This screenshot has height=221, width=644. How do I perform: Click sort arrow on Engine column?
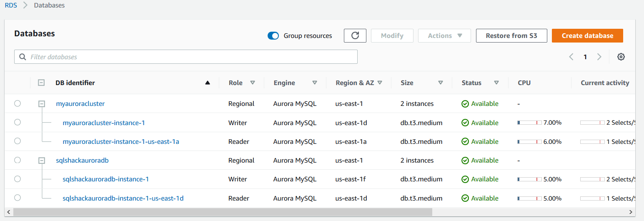point(315,83)
